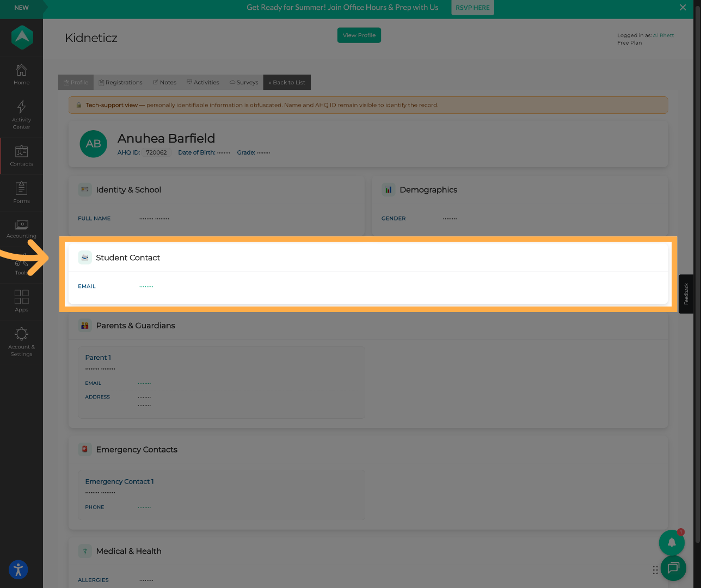Click Anuhea Barfield name heading
701x588 pixels.
pos(167,138)
